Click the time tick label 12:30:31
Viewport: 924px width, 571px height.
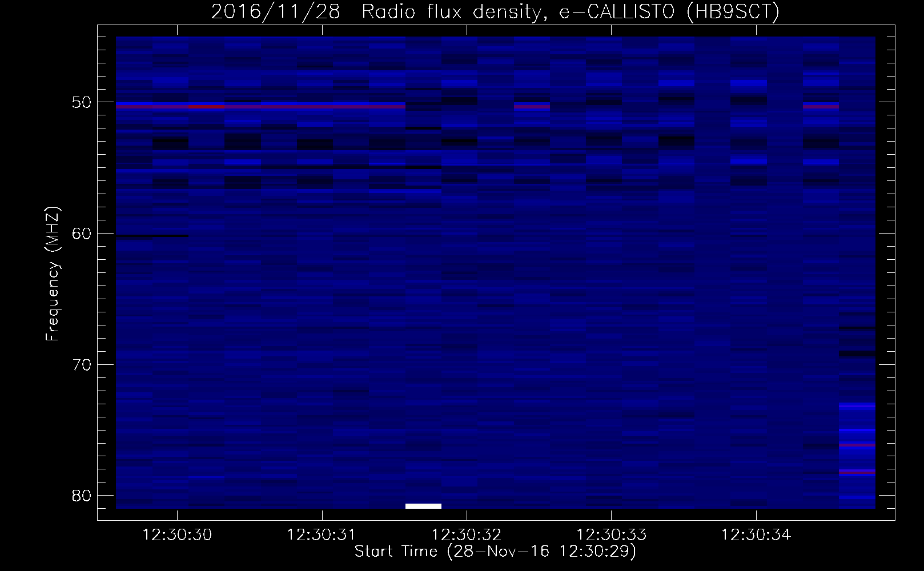tap(322, 535)
